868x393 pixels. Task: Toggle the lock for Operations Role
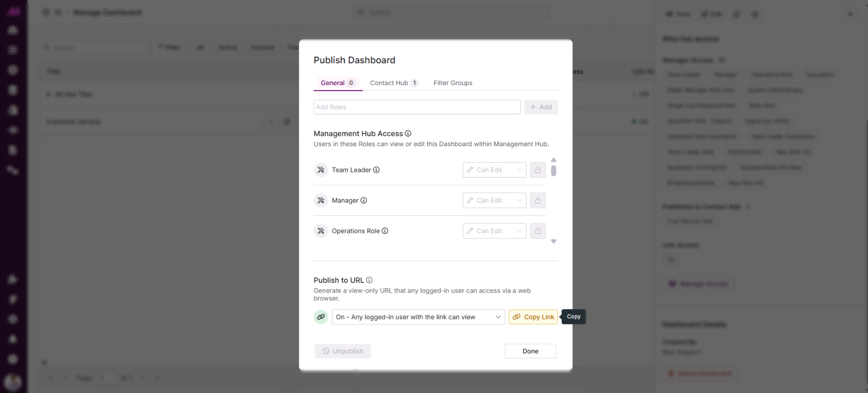pos(538,231)
